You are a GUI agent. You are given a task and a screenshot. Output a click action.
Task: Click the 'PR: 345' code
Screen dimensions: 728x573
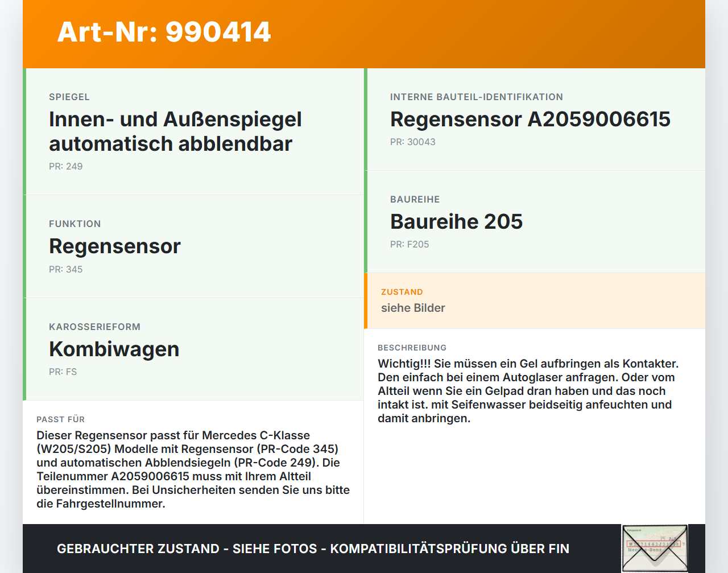(66, 270)
